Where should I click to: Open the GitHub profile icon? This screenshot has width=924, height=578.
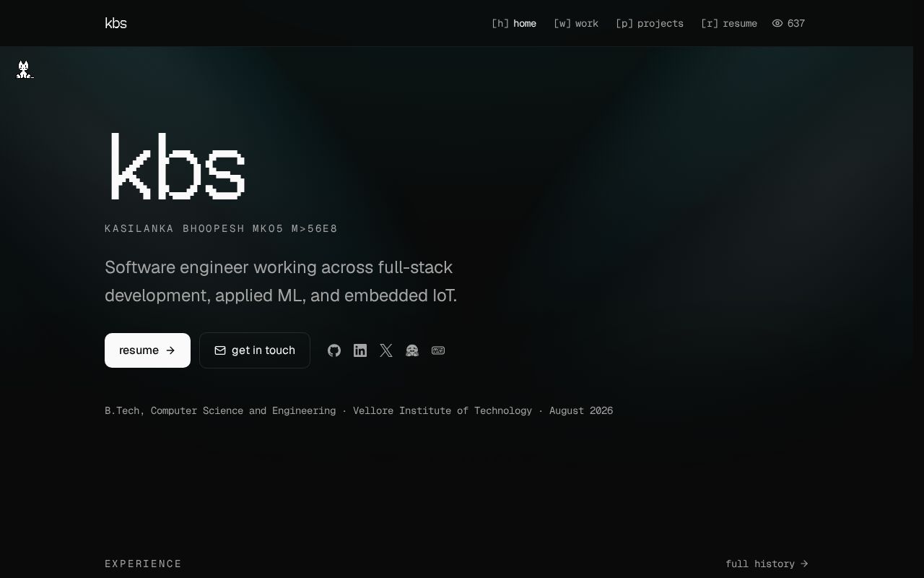pos(334,350)
